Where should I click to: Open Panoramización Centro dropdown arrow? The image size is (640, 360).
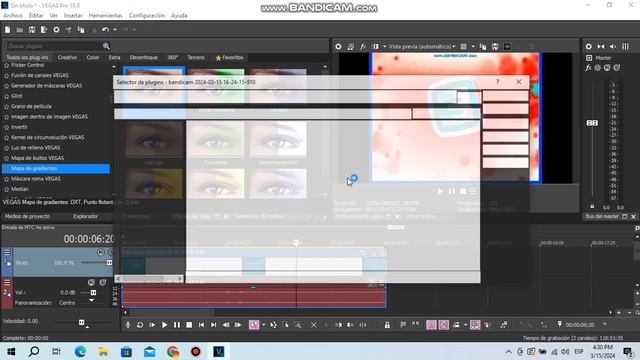coord(91,301)
